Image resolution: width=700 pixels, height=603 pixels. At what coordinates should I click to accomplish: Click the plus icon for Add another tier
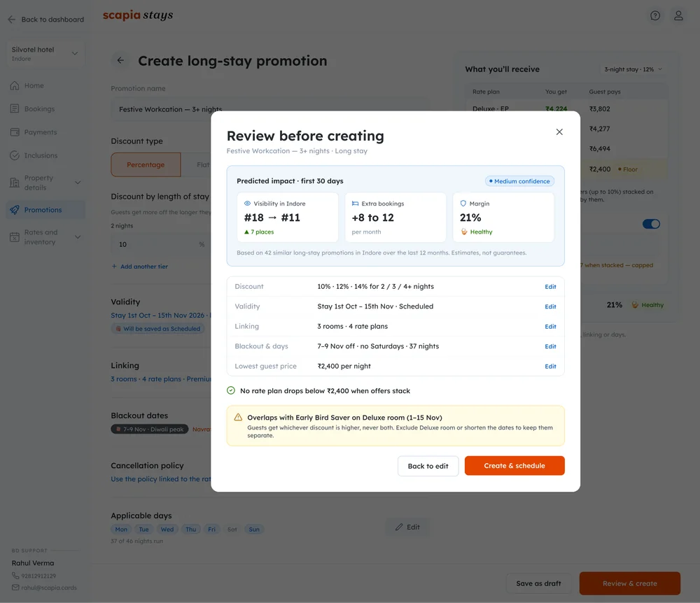[x=114, y=267]
